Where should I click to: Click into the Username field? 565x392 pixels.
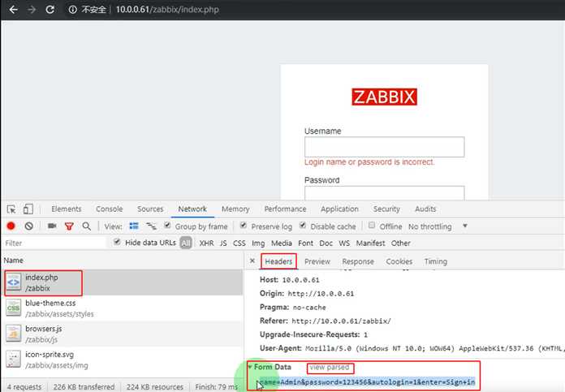point(384,147)
